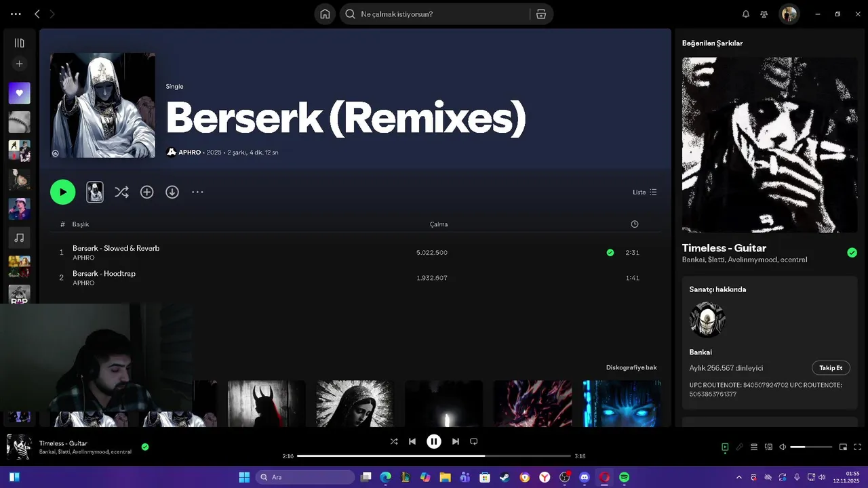
Task: Open notifications bell icon
Action: [x=746, y=14]
